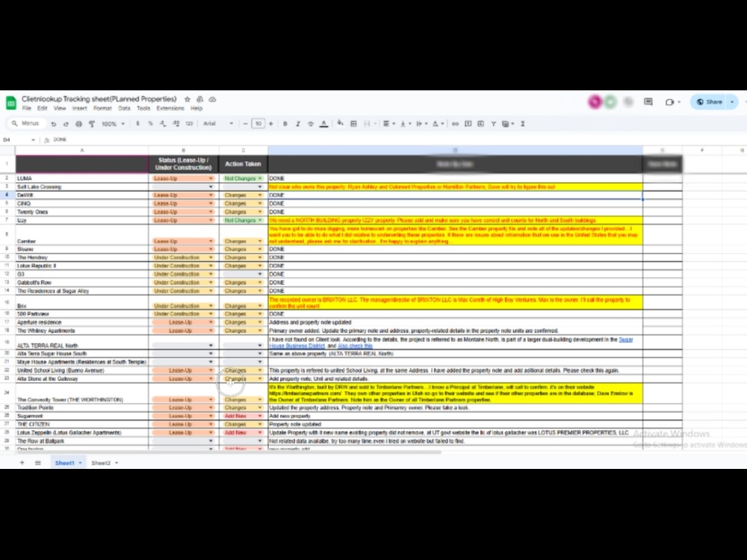
Task: Decrease font size with minus button
Action: click(245, 124)
